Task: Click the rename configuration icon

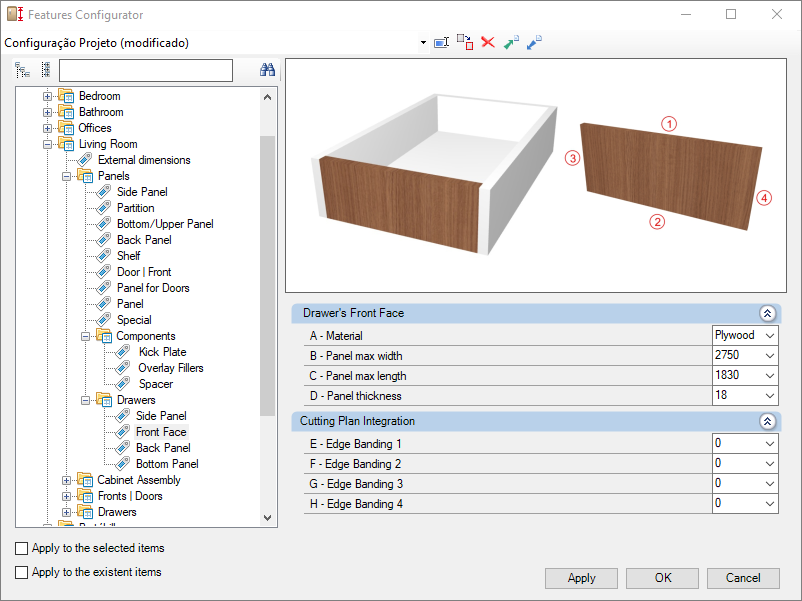Action: 441,42
